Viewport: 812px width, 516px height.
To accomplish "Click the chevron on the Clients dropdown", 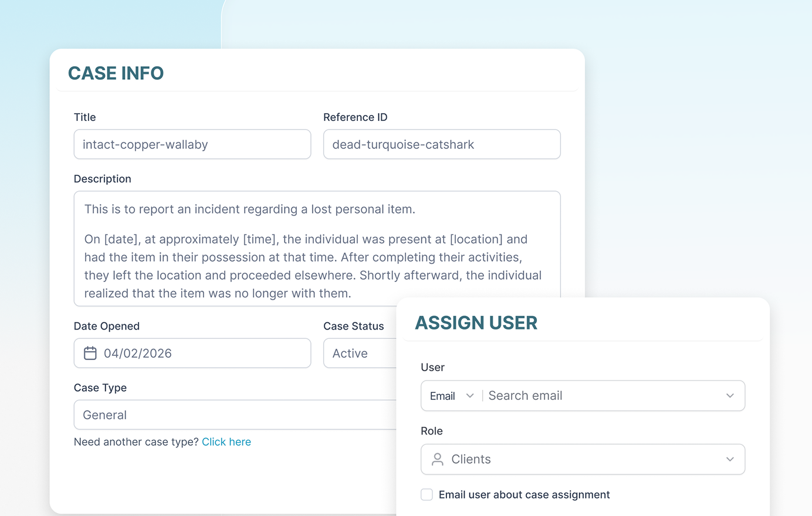I will coord(730,459).
